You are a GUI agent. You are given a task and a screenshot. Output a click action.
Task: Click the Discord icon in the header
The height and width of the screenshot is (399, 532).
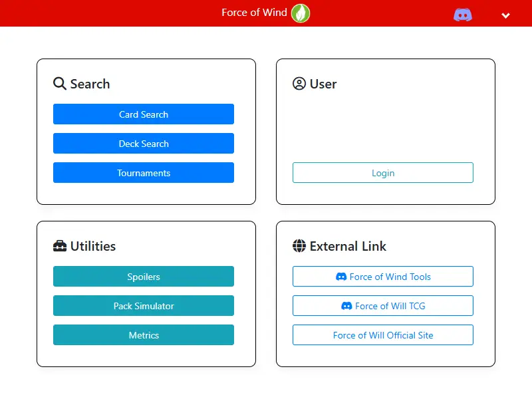pyautogui.click(x=463, y=15)
